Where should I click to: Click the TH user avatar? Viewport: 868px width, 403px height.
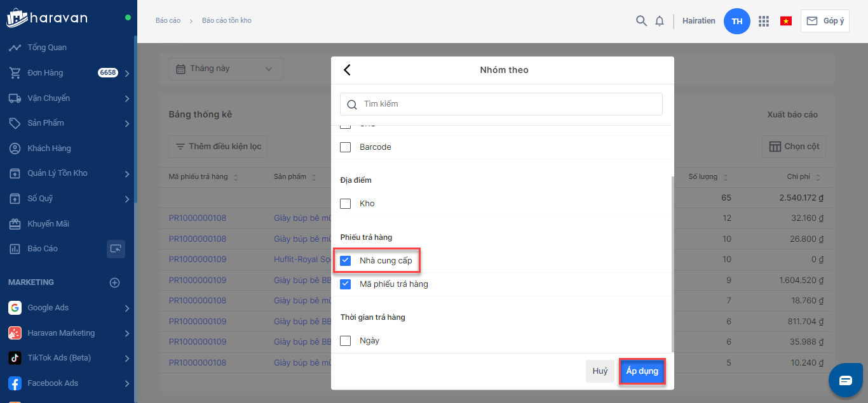click(737, 21)
